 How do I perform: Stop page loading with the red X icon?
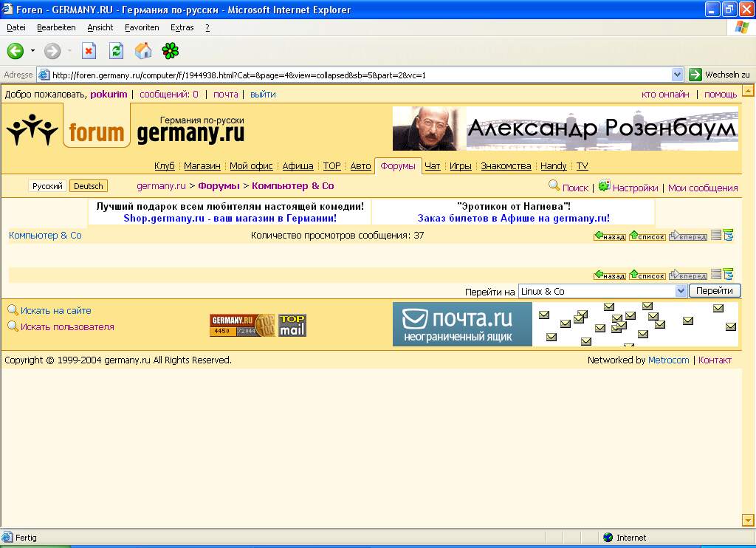tap(89, 51)
